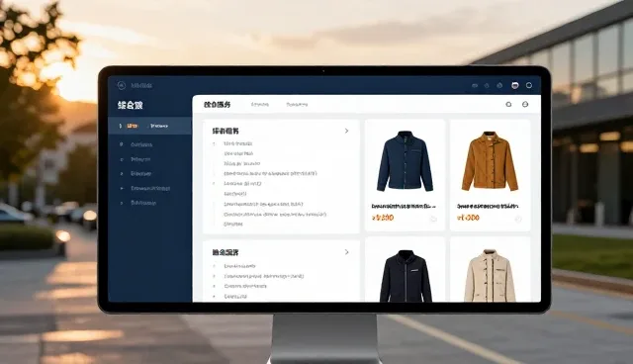Click the title text under the brown jacket
Image resolution: width=633 pixels, height=364 pixels.
pyautogui.click(x=488, y=206)
